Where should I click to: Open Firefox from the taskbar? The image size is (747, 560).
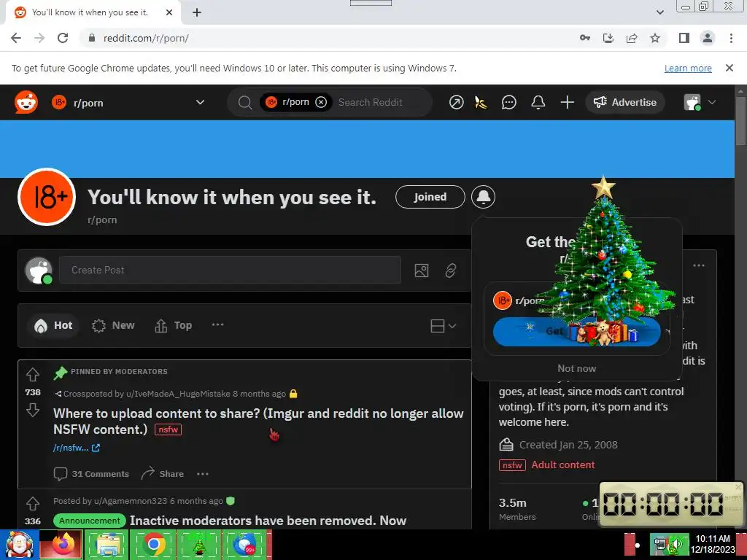click(63, 545)
